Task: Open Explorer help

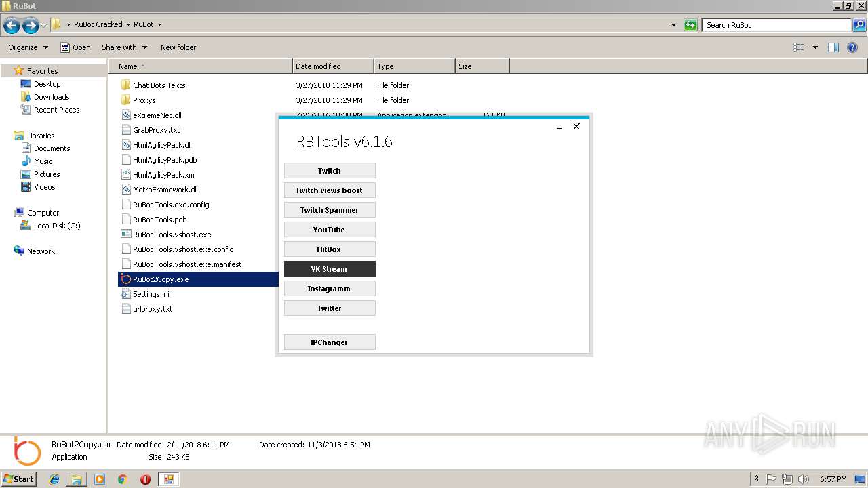Action: pyautogui.click(x=852, y=47)
